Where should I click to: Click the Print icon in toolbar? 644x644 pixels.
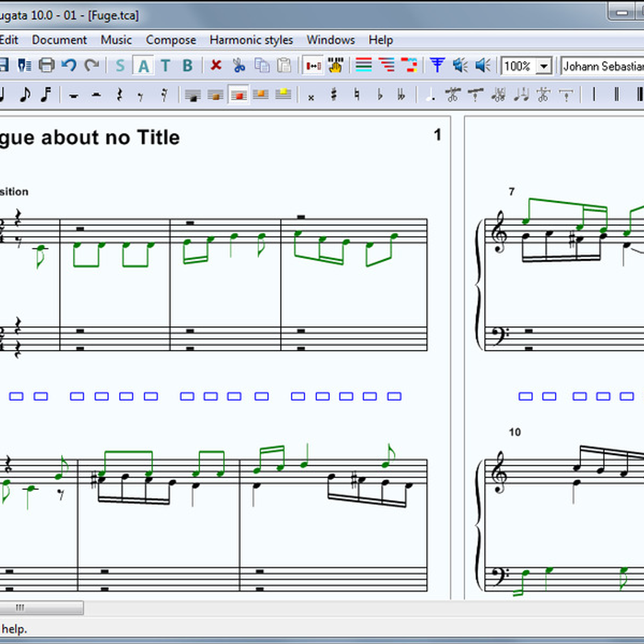(47, 65)
